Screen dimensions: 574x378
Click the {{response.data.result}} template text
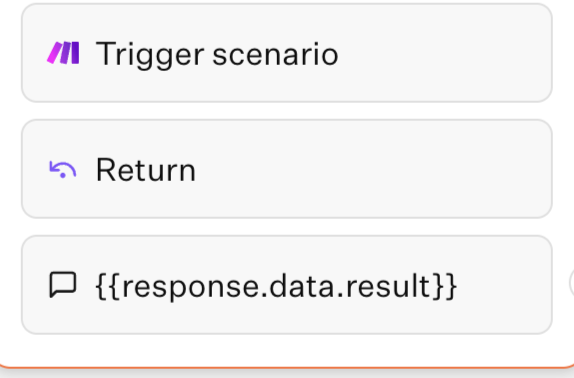coord(276,286)
